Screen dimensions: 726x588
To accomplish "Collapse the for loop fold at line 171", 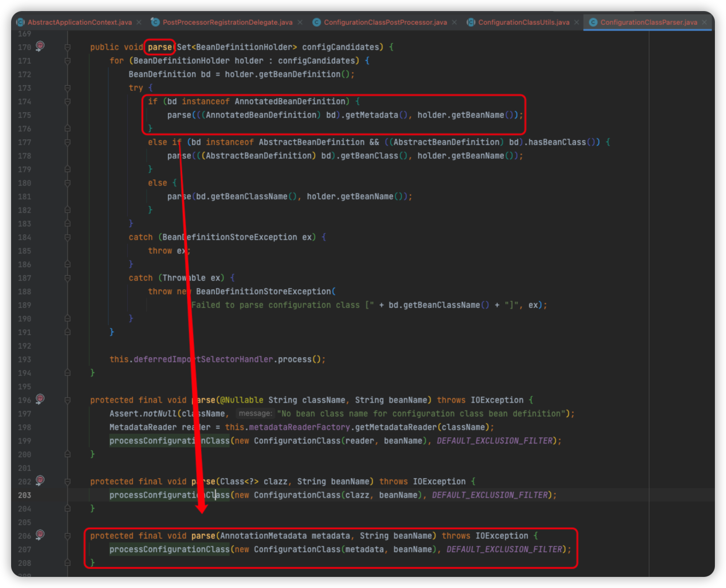I will pos(68,61).
